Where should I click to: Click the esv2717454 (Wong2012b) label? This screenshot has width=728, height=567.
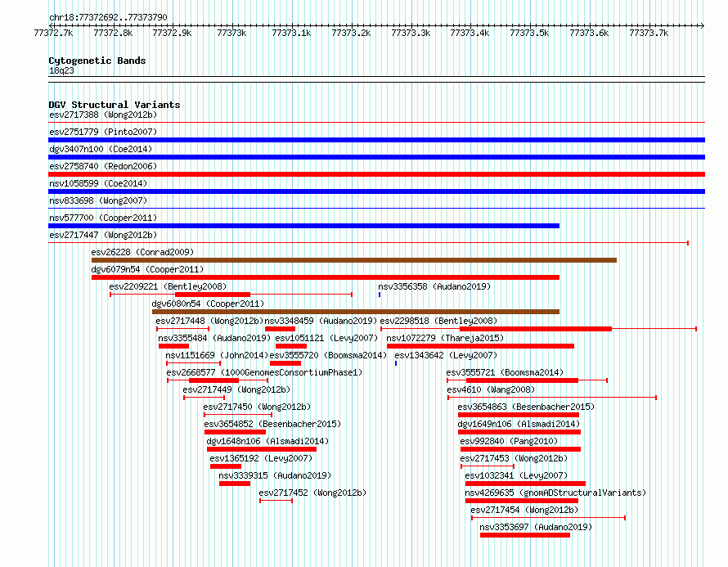(x=524, y=510)
